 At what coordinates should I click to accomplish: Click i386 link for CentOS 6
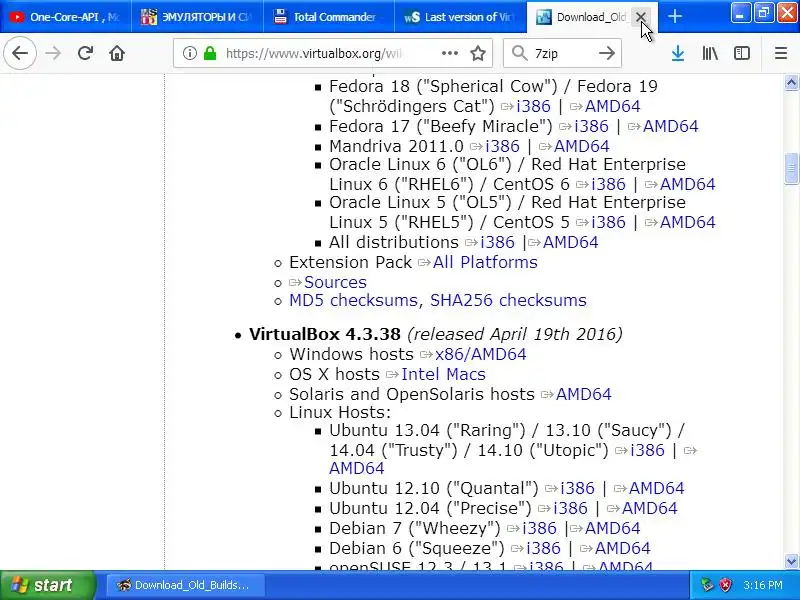pyautogui.click(x=608, y=184)
